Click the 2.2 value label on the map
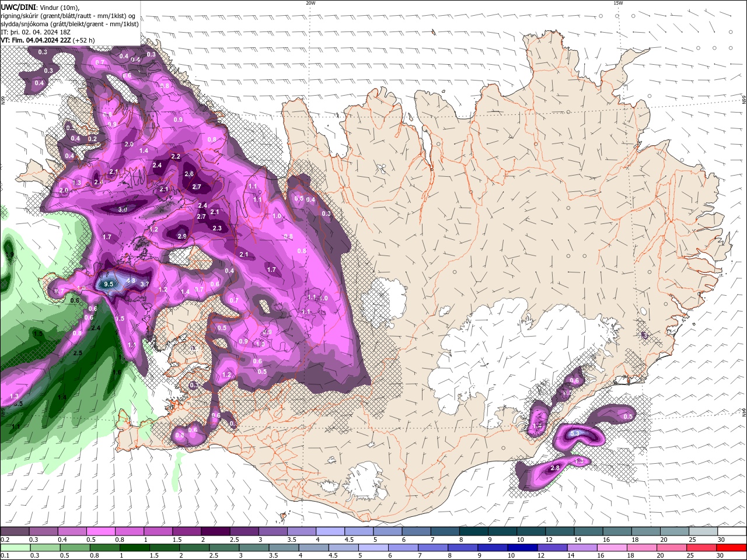The height and width of the screenshot is (560, 747). coord(176,156)
